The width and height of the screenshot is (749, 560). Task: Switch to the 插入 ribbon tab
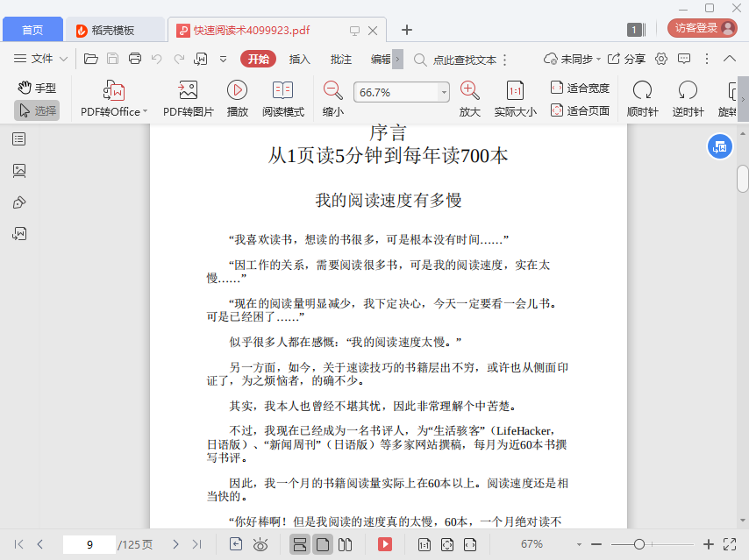tap(299, 60)
